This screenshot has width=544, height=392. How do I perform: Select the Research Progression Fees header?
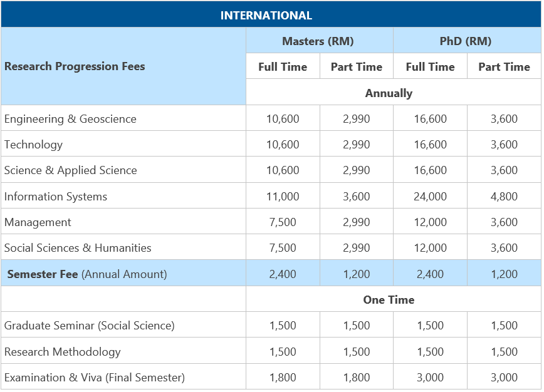[x=75, y=66]
